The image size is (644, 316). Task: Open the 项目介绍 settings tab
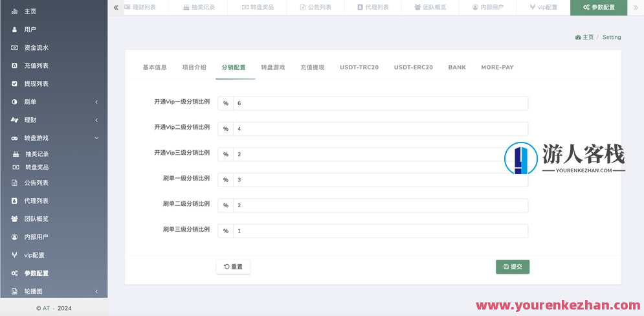(194, 67)
